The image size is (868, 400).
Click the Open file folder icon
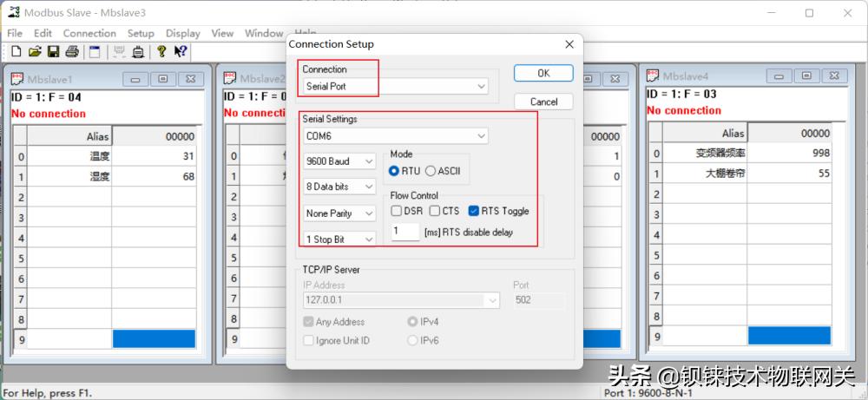click(x=35, y=51)
